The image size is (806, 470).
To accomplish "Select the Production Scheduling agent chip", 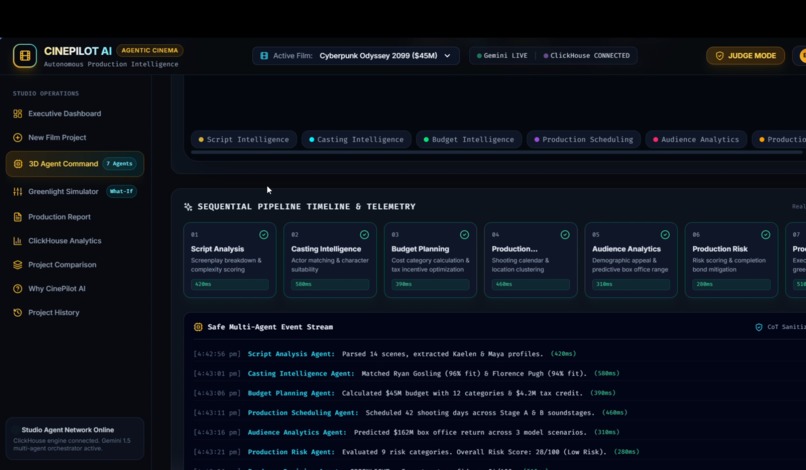I will tap(583, 139).
